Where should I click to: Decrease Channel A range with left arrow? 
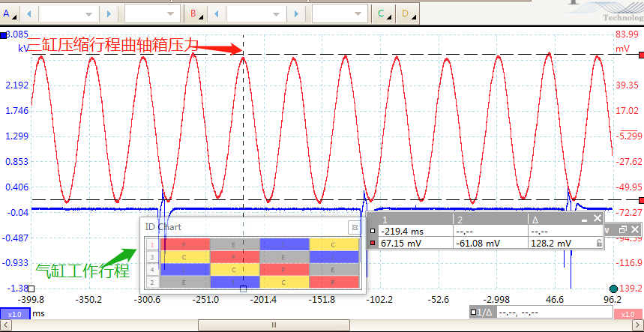28,14
